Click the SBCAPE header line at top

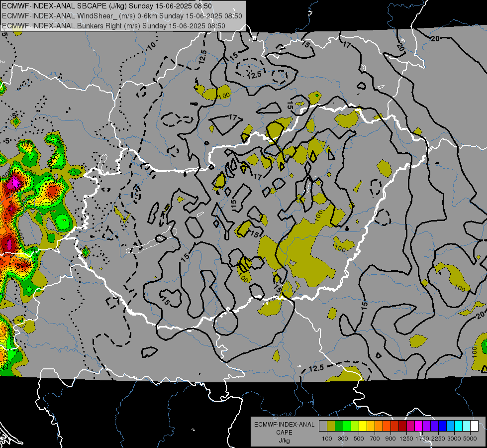(x=107, y=6)
